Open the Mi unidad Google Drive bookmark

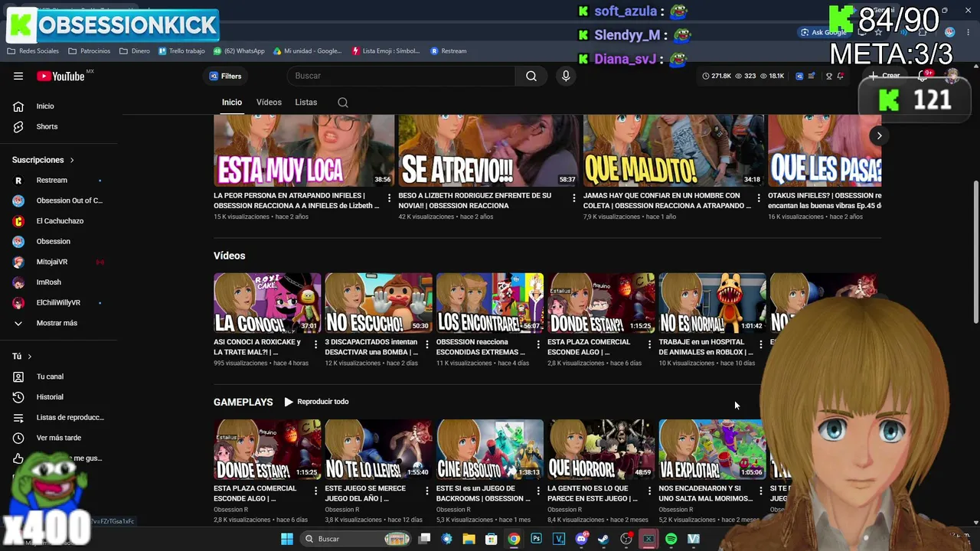click(308, 51)
